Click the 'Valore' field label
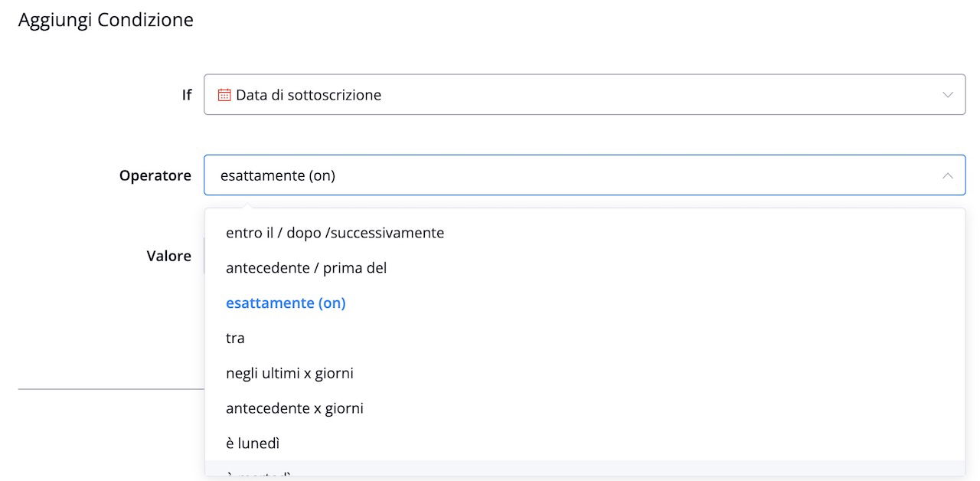The width and height of the screenshot is (980, 481). (x=168, y=256)
